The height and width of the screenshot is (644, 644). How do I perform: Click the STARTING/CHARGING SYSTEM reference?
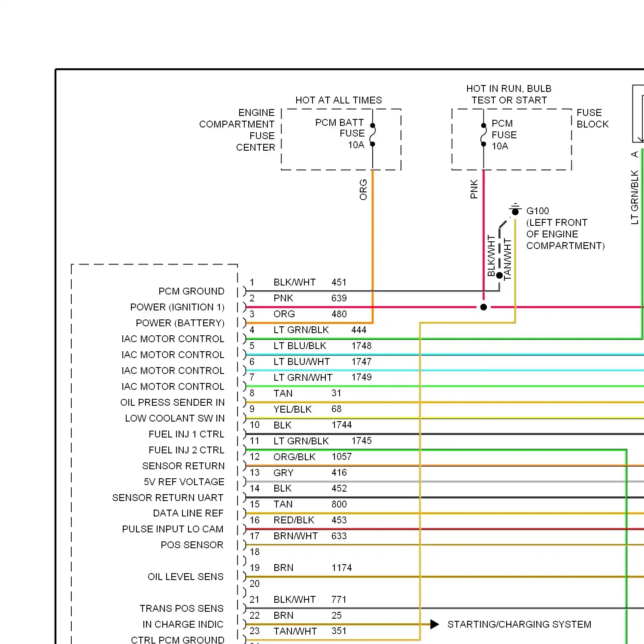(519, 624)
